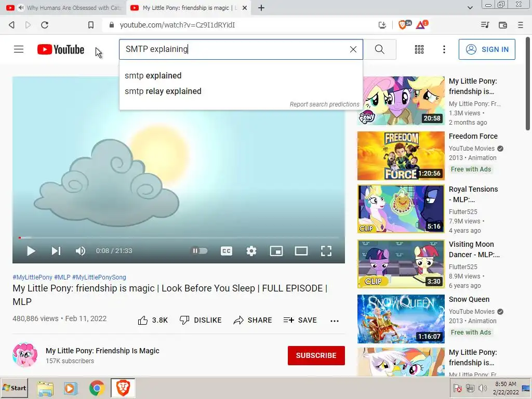Open the player settings gear
This screenshot has width=532, height=399.
coord(251,251)
